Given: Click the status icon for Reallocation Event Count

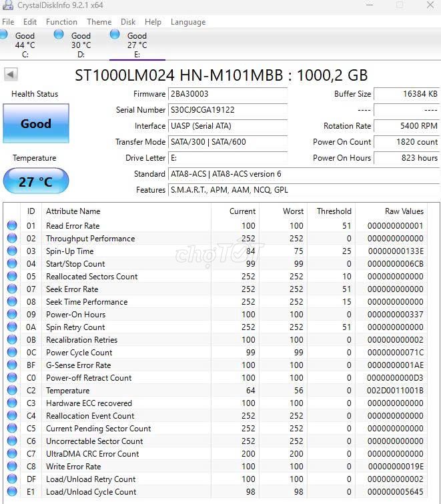Looking at the screenshot, I should click(x=12, y=415).
